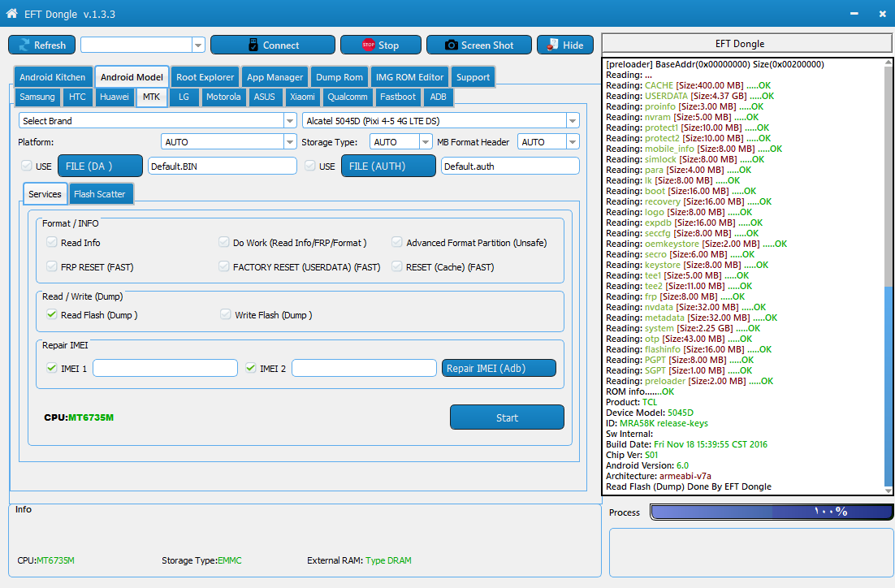Screen dimensions: 895x588
Task: Click the 'Read Flash (Dump) Done By EFT Dongle' log line
Action: coord(689,486)
